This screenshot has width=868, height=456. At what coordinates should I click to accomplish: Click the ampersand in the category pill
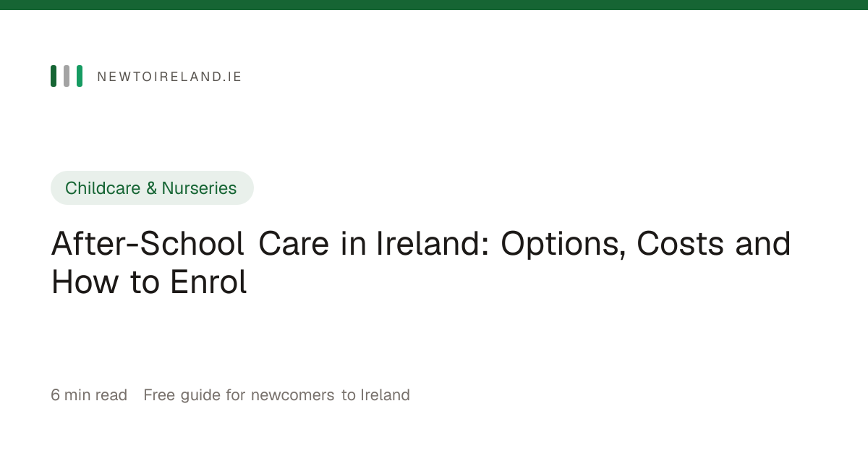point(151,188)
